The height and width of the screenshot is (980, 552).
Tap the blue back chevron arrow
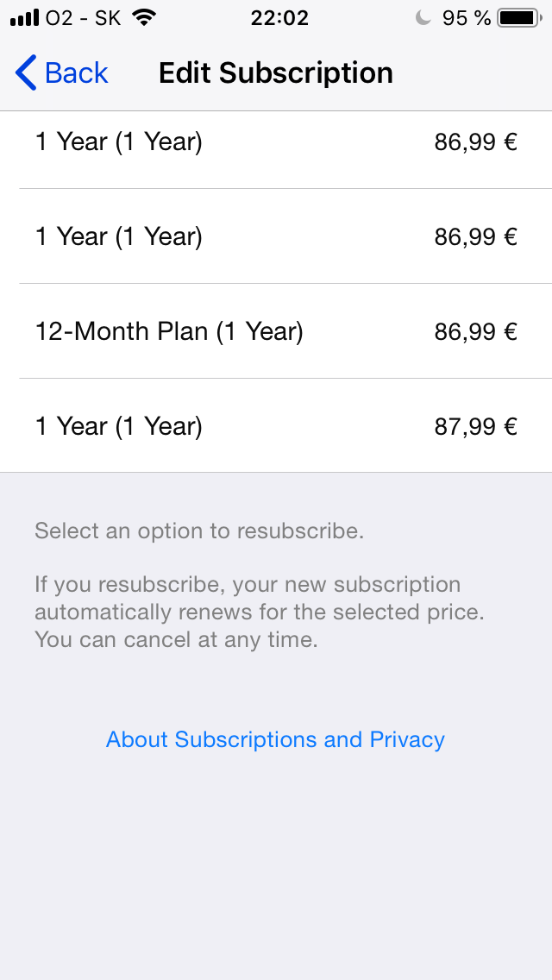click(x=26, y=73)
